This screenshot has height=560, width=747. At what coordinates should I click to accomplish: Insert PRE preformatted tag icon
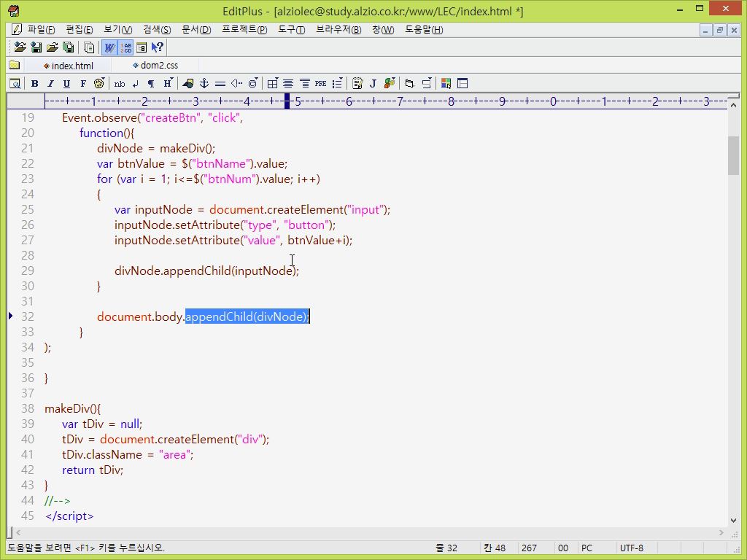coord(321,84)
